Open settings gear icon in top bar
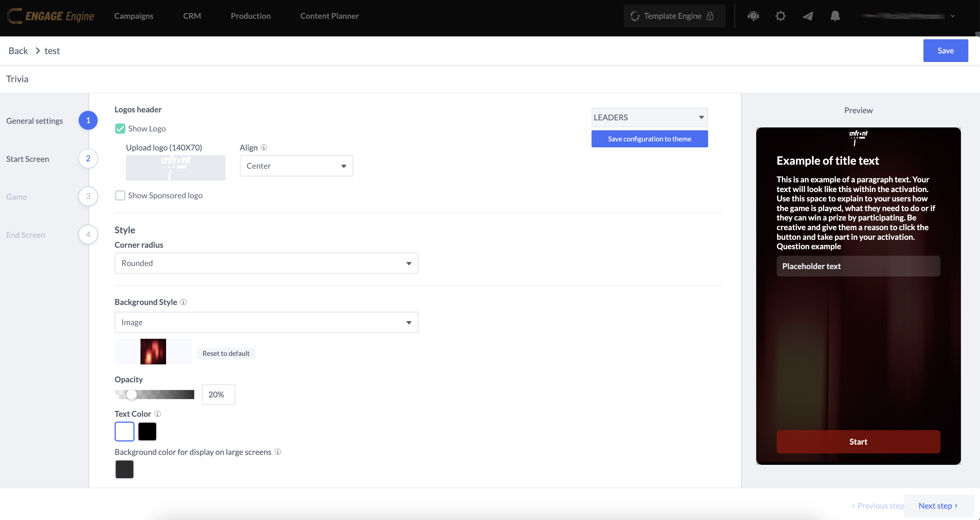 (x=780, y=16)
